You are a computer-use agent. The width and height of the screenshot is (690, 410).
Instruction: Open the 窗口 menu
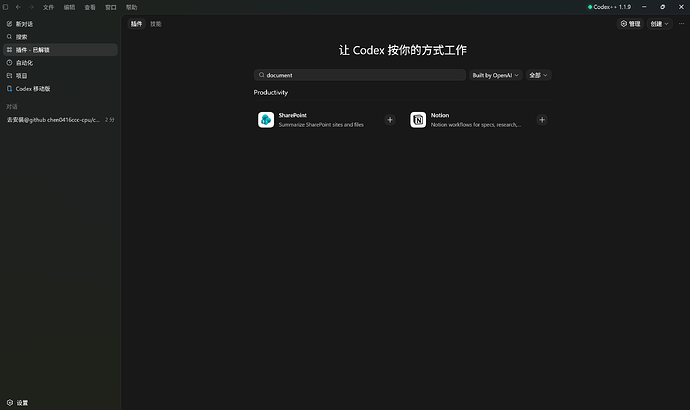pyautogui.click(x=111, y=7)
